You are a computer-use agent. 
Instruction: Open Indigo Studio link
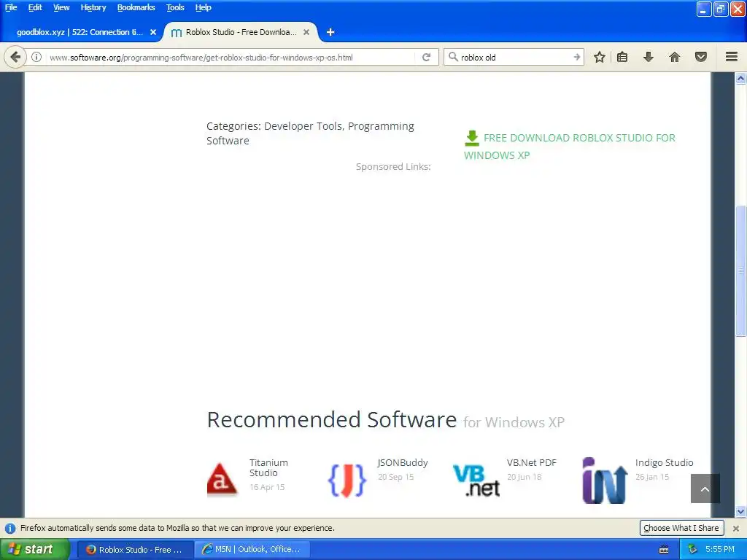664,463
